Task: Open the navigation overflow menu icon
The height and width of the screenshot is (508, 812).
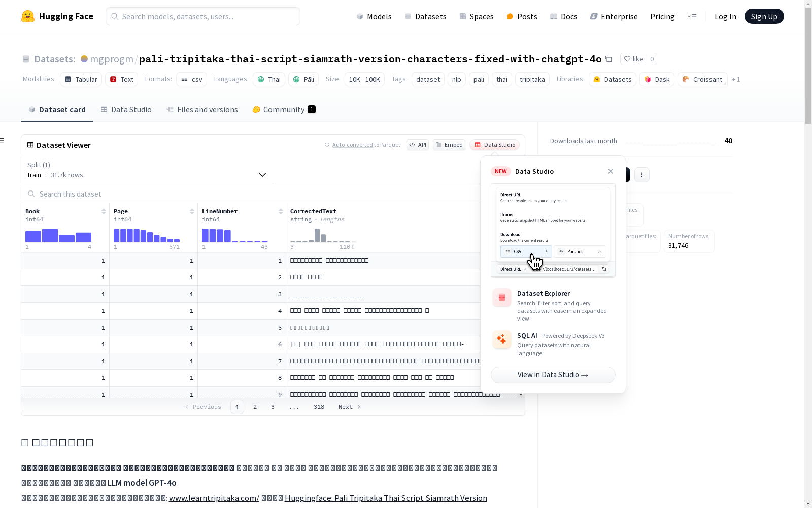Action: 692,16
